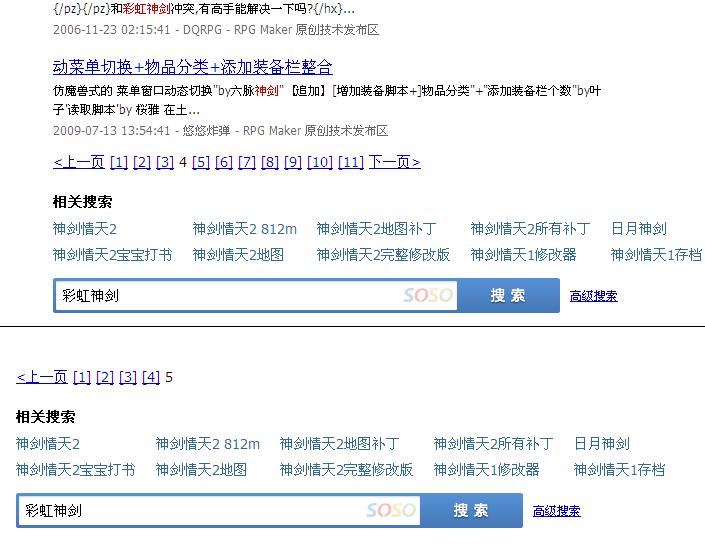
Task: Click the upper 相关搜索 heading
Action: tap(82, 201)
